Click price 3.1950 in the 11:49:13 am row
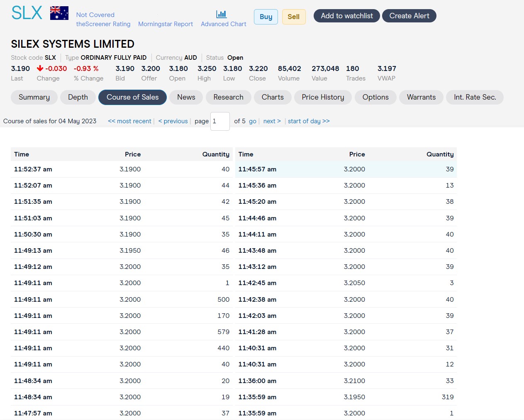 pos(130,251)
